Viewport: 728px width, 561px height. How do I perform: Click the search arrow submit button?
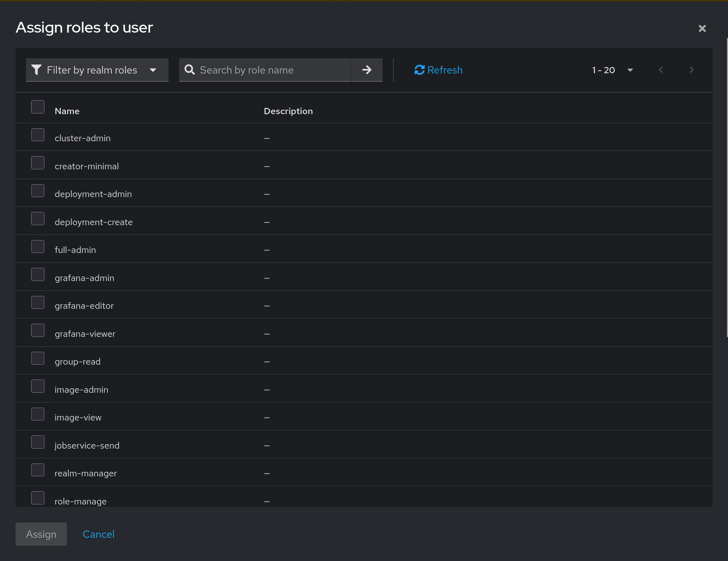point(367,70)
